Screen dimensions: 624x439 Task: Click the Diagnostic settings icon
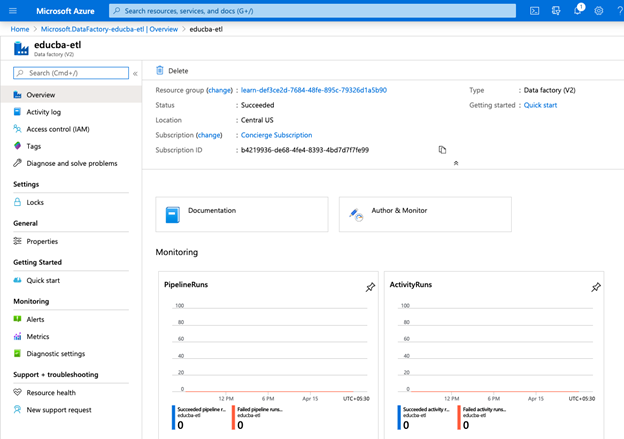17,353
